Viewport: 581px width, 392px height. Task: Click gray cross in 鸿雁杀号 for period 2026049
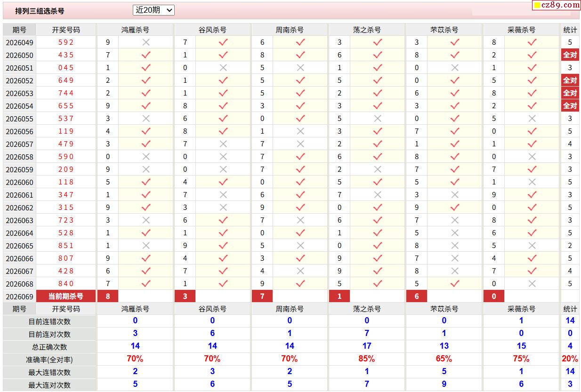pyautogui.click(x=146, y=42)
